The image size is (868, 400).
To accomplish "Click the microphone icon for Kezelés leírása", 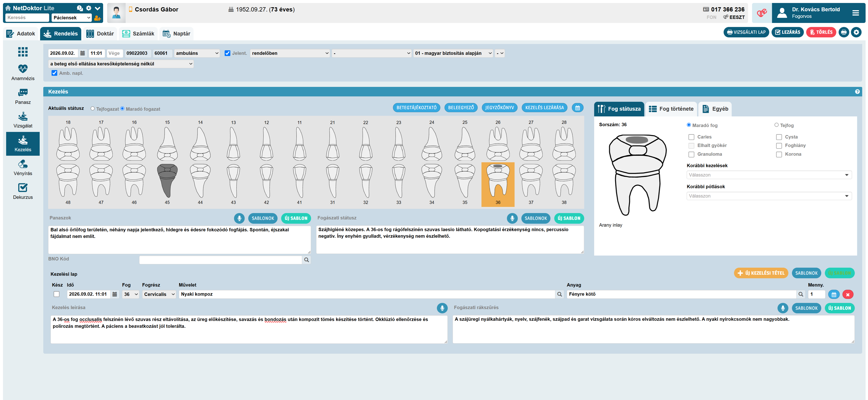I will pyautogui.click(x=442, y=308).
